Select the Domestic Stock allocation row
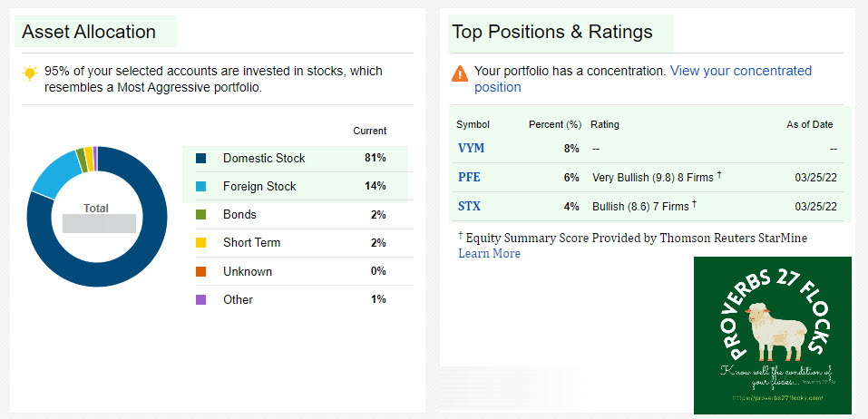The height and width of the screenshot is (419, 868). tap(295, 158)
